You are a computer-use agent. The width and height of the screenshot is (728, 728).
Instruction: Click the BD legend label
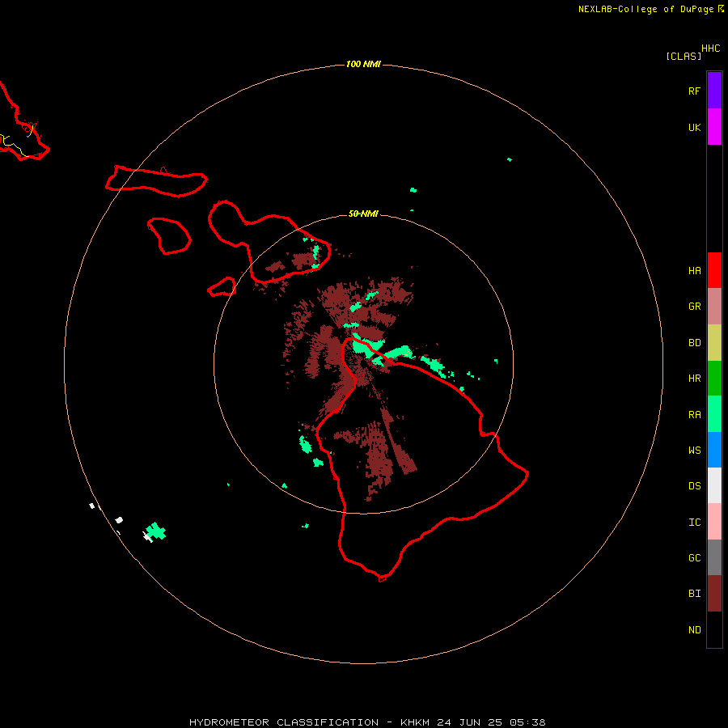point(694,343)
